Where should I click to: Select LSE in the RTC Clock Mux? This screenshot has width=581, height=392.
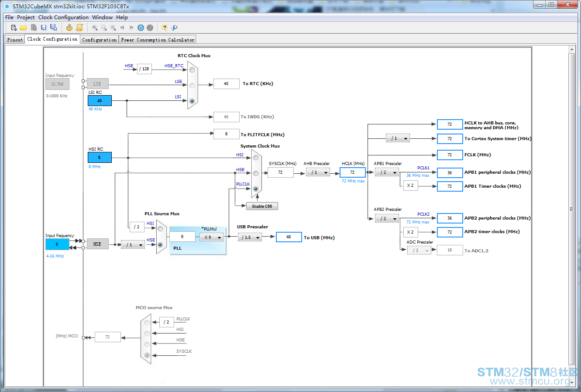tap(192, 85)
